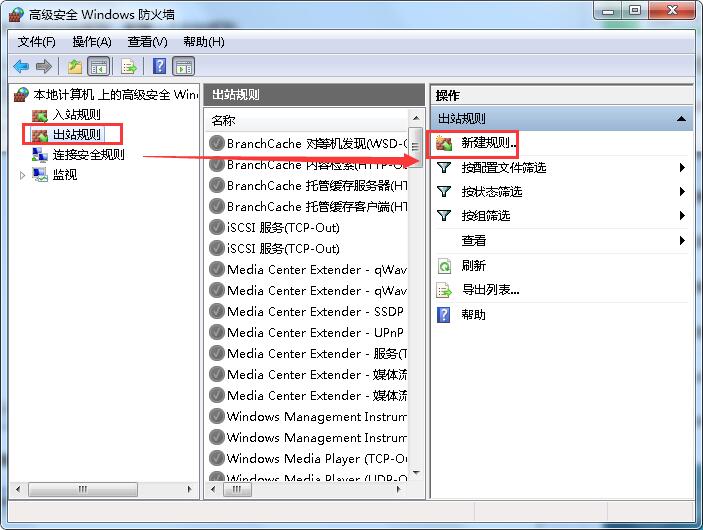Click 导出列表... action
This screenshot has height=530, width=703.
(491, 290)
